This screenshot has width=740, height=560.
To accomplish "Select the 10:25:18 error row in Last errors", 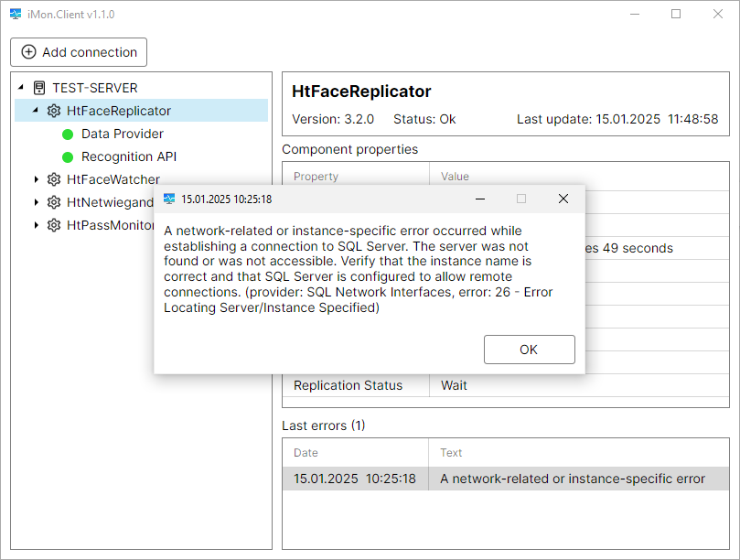I will 506,479.
